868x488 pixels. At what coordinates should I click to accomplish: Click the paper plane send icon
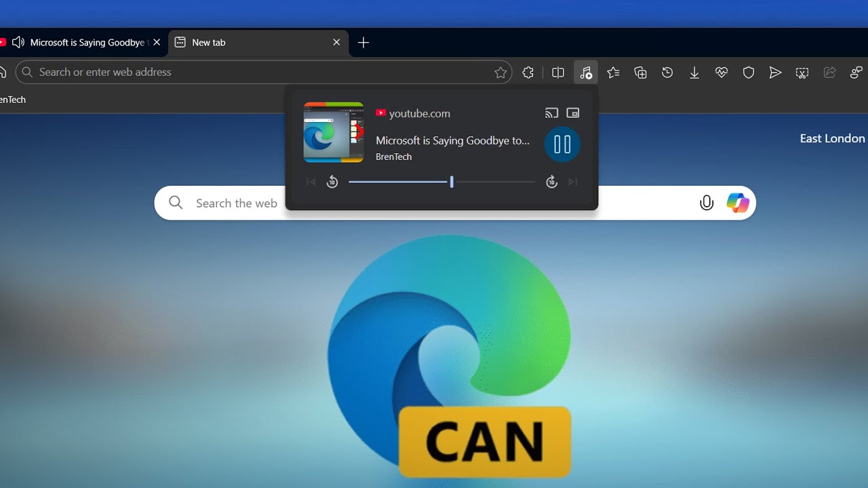(776, 73)
